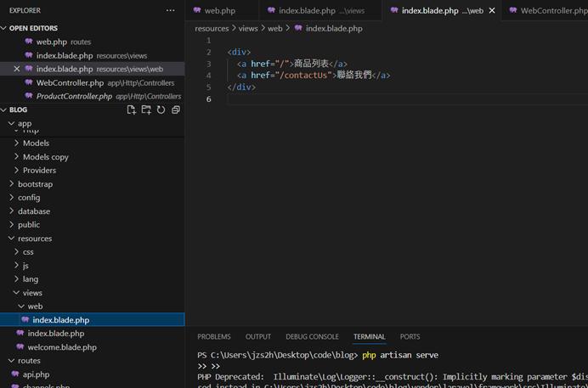Open the PORTS panel tab

click(x=410, y=337)
